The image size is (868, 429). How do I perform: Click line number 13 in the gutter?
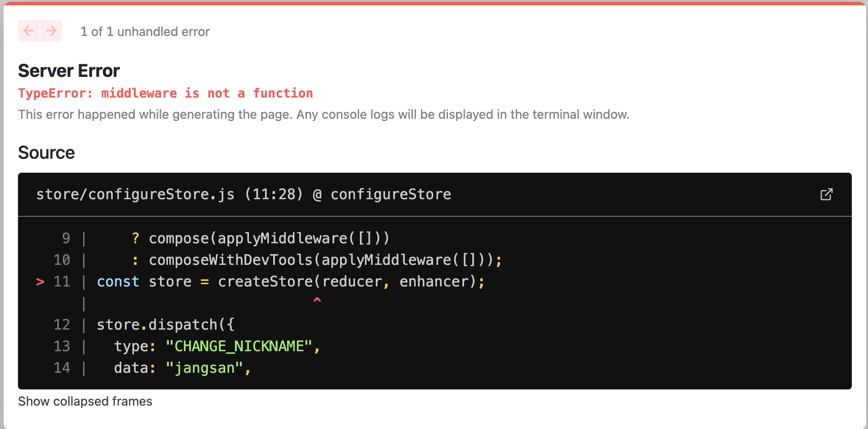click(62, 346)
